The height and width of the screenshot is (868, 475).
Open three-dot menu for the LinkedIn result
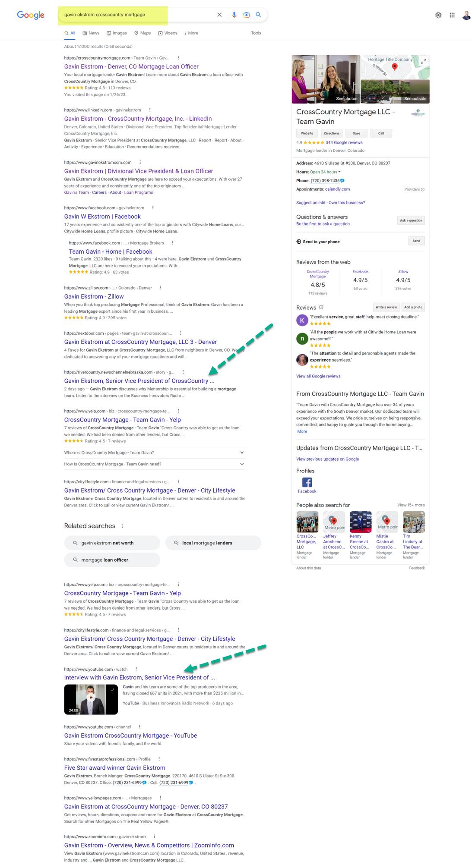(x=150, y=110)
